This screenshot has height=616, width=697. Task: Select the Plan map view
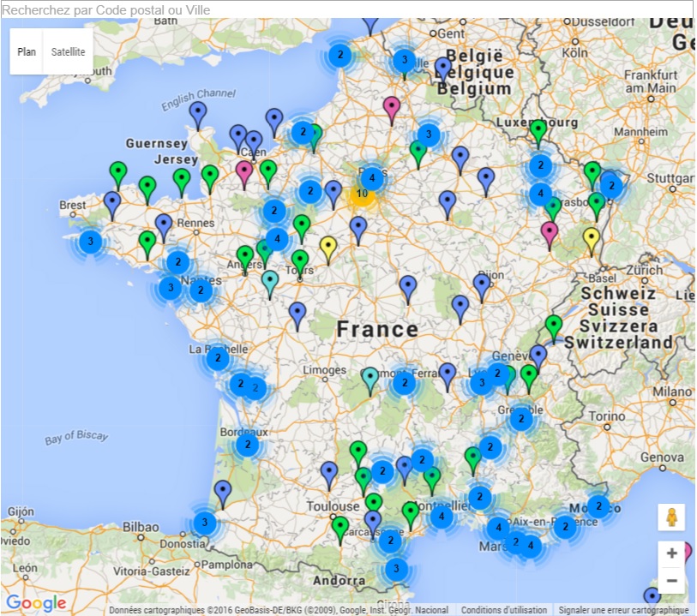click(x=27, y=51)
